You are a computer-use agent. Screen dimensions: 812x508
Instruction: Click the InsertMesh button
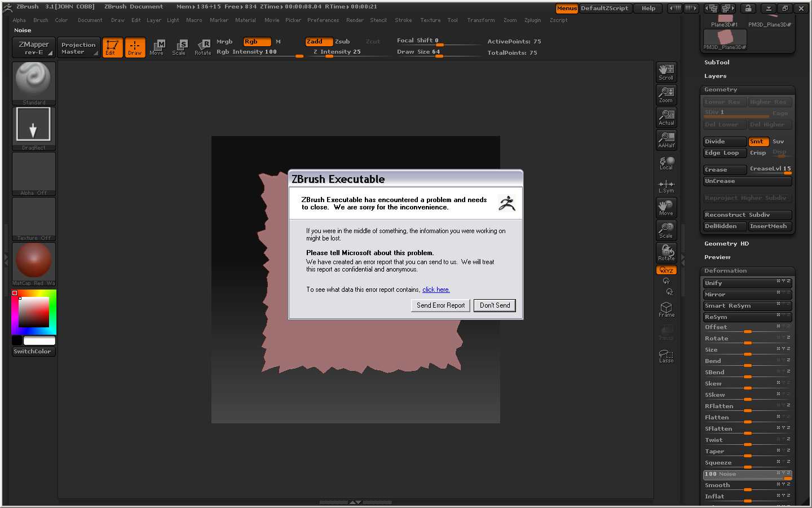(x=770, y=226)
